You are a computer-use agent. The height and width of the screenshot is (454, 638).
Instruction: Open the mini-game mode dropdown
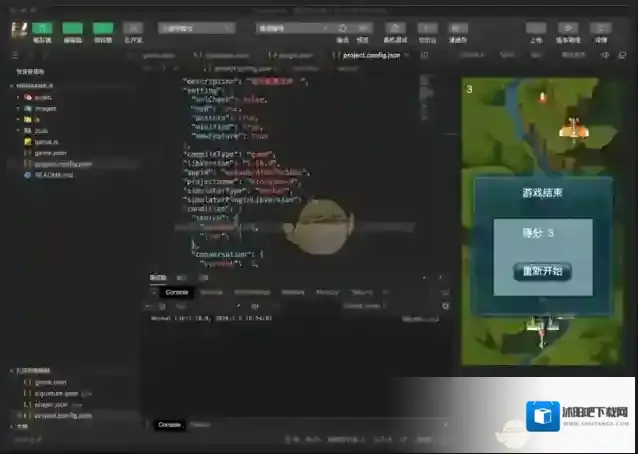pos(197,29)
